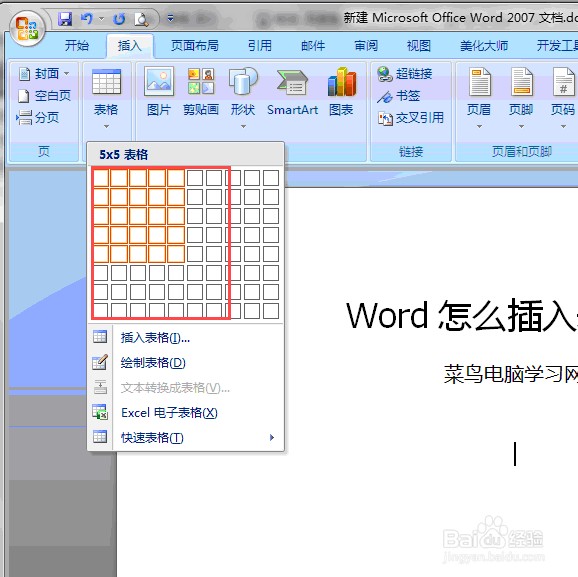Image resolution: width=578 pixels, height=577 pixels.
Task: Click the Print Preview icon
Action: pos(141,19)
